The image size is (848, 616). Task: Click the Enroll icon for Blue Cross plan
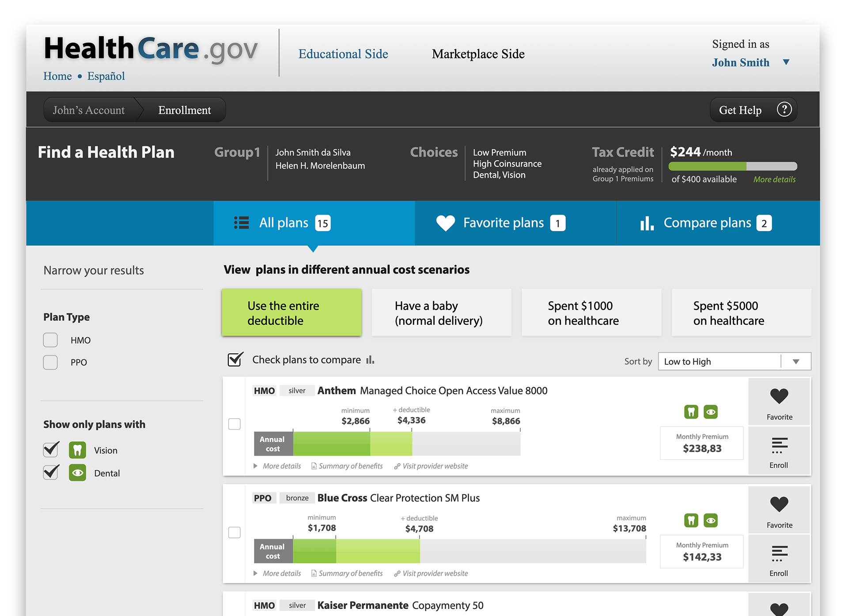(780, 553)
